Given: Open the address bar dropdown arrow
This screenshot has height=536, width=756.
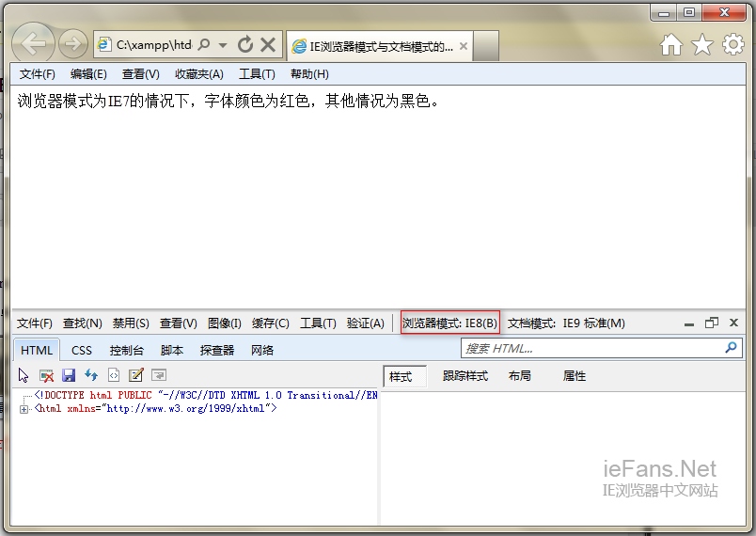Looking at the screenshot, I should click(x=222, y=45).
